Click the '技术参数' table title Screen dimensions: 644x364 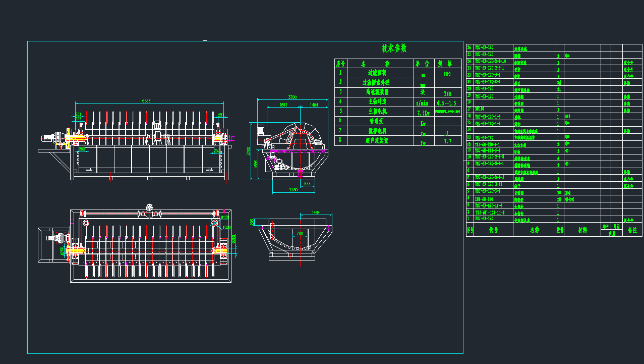point(394,48)
